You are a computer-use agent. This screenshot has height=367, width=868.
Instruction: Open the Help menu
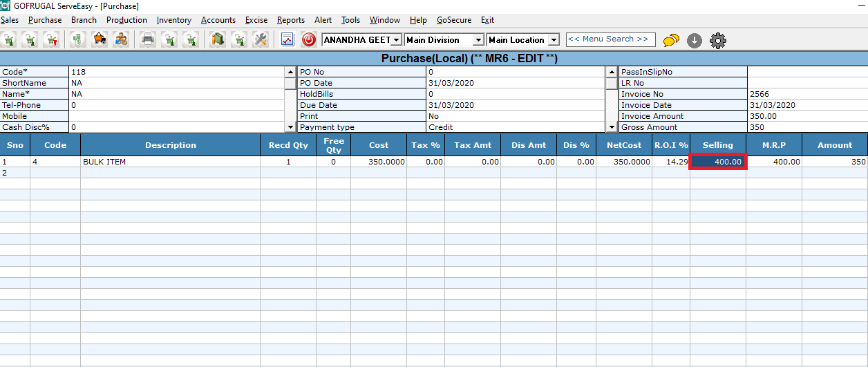pyautogui.click(x=418, y=20)
